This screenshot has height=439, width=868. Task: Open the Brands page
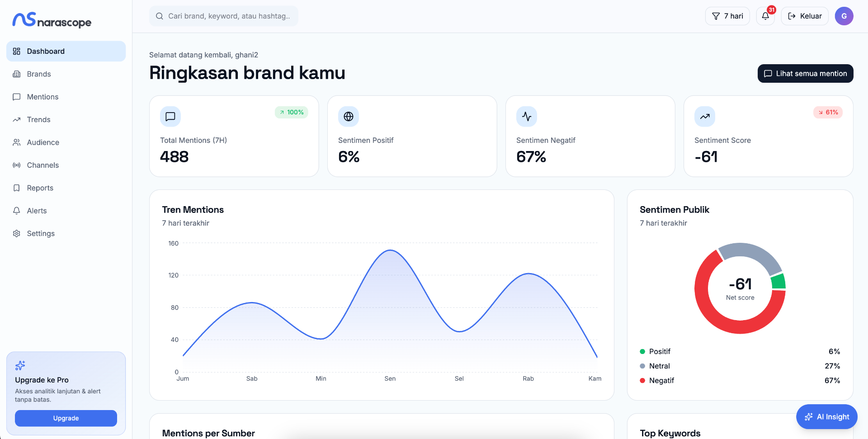(x=66, y=74)
